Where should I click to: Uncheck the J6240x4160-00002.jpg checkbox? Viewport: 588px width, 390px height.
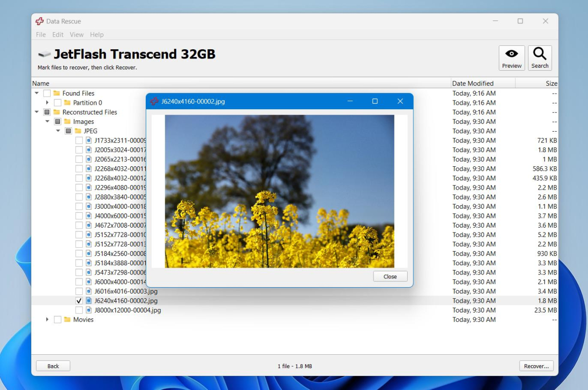(x=79, y=301)
